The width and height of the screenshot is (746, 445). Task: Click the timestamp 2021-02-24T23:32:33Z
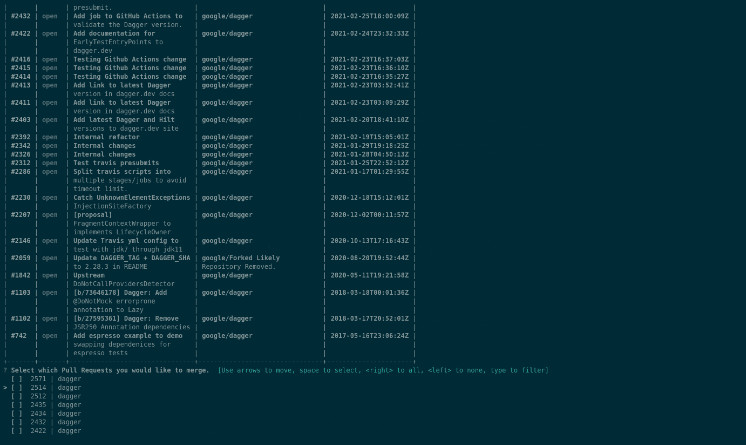[370, 33]
